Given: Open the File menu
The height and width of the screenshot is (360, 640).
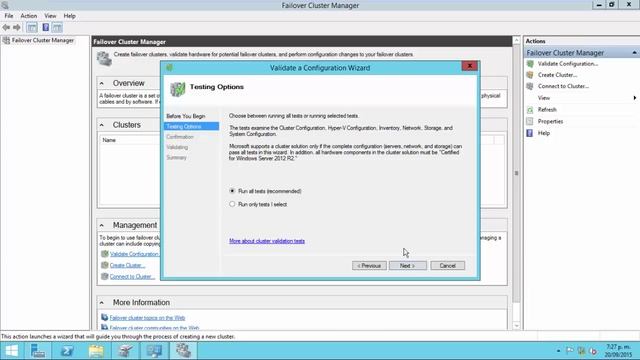Looking at the screenshot, I should [9, 16].
